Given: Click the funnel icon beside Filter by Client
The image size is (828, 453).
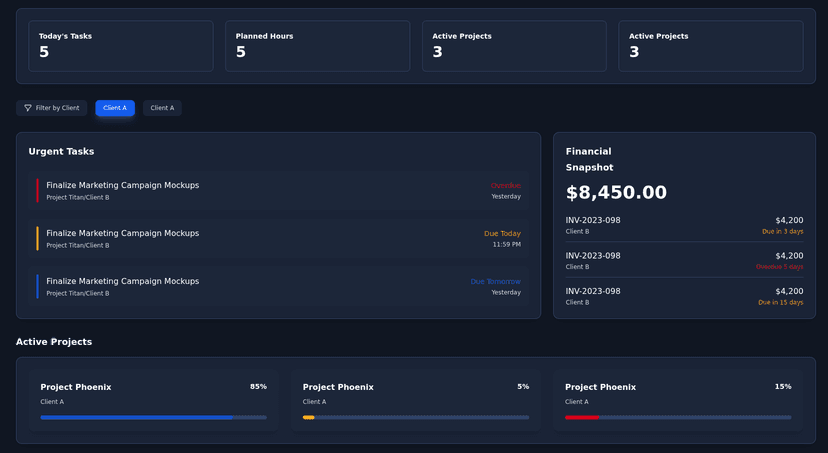Looking at the screenshot, I should tap(28, 108).
